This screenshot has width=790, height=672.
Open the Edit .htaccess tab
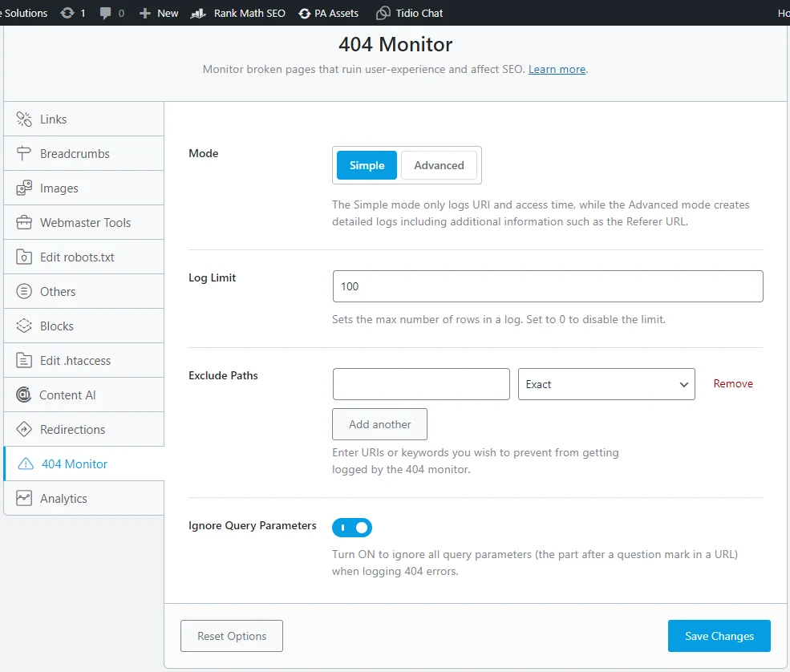click(x=83, y=360)
